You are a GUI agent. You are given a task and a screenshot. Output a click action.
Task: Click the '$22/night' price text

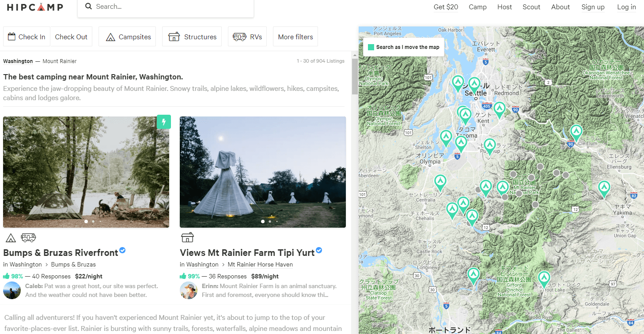click(x=89, y=276)
